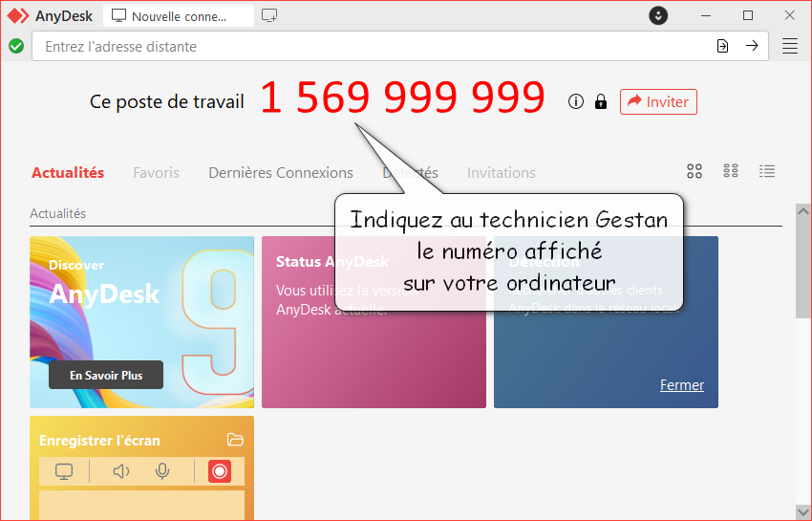
Task: Start recording with the red record button
Action: 220,471
